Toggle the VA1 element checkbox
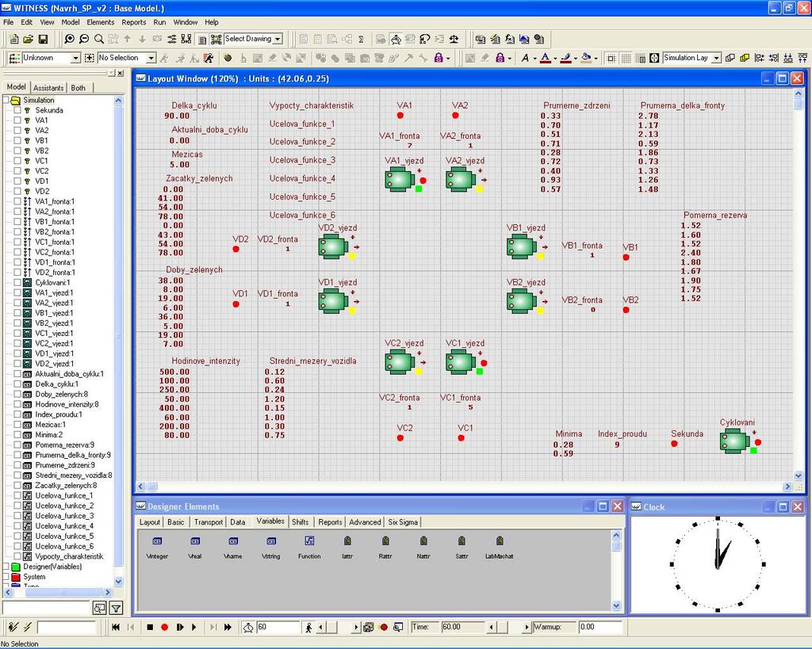Viewport: 812px width, 649px height. (17, 120)
